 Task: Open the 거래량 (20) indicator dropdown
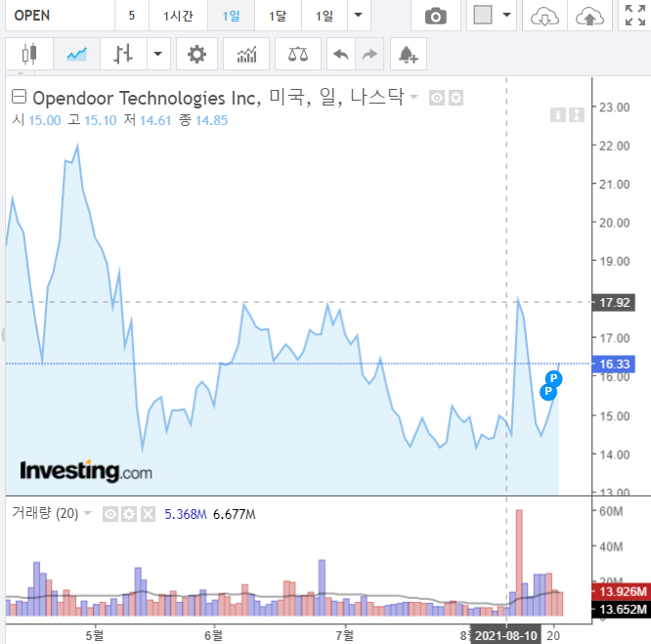click(87, 513)
